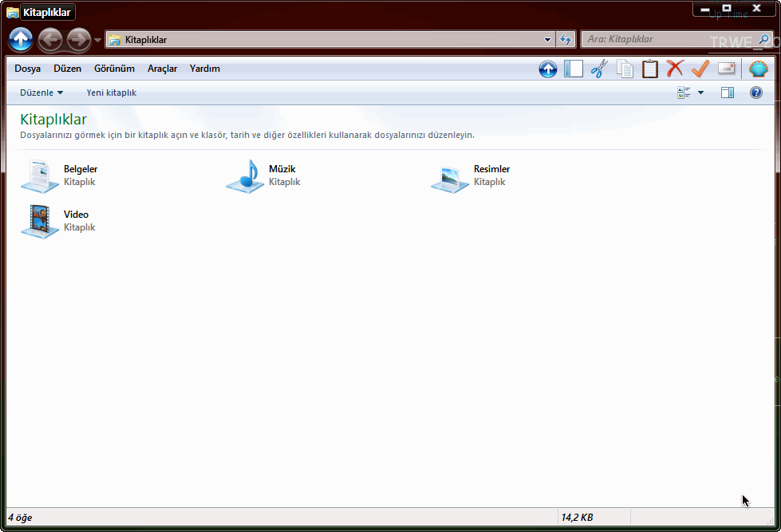Select the Belgeler library
Image resolution: width=781 pixels, height=532 pixels.
coord(60,175)
